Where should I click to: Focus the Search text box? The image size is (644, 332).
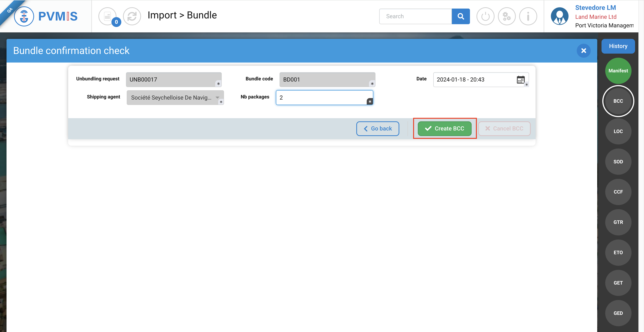pyautogui.click(x=415, y=17)
